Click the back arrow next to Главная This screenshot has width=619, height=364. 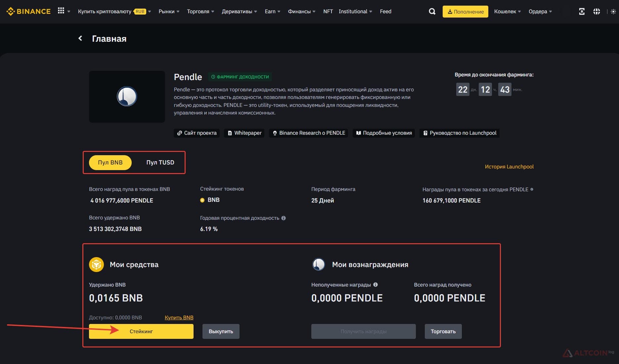tap(80, 38)
